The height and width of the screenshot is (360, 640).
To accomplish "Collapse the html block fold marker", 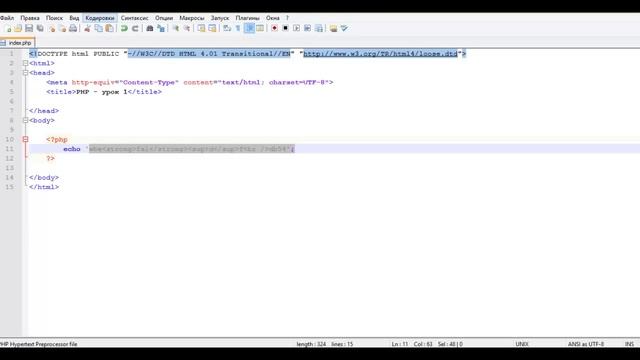I will pyautogui.click(x=25, y=63).
